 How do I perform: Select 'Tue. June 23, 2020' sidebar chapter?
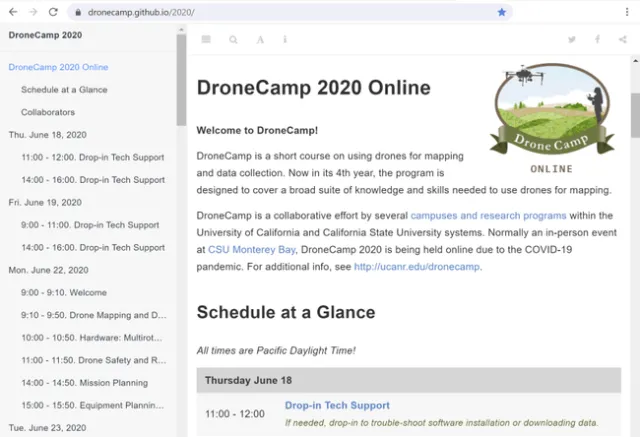47,428
